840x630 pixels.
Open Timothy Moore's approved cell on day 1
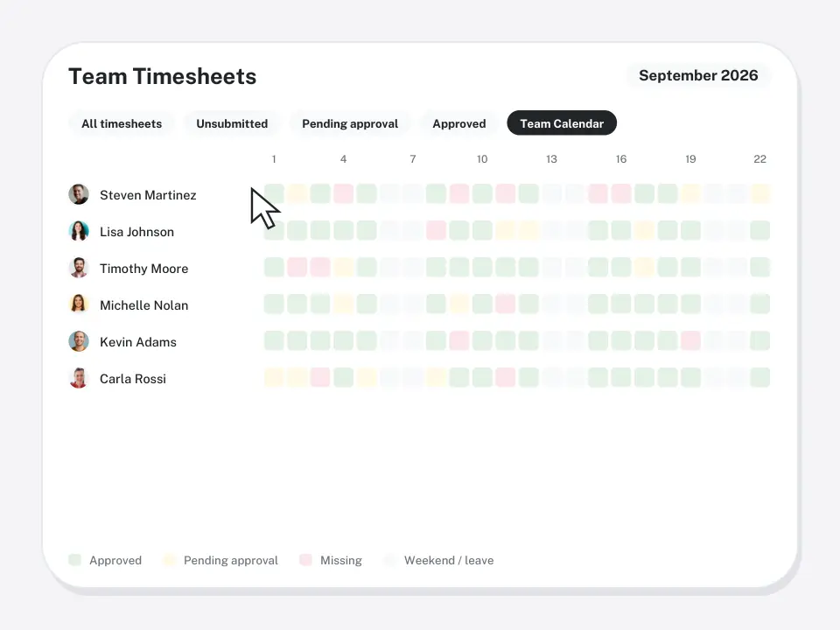(x=274, y=267)
